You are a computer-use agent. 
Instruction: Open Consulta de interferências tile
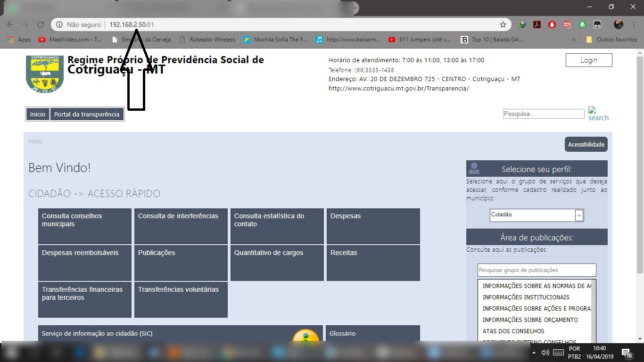tap(181, 226)
